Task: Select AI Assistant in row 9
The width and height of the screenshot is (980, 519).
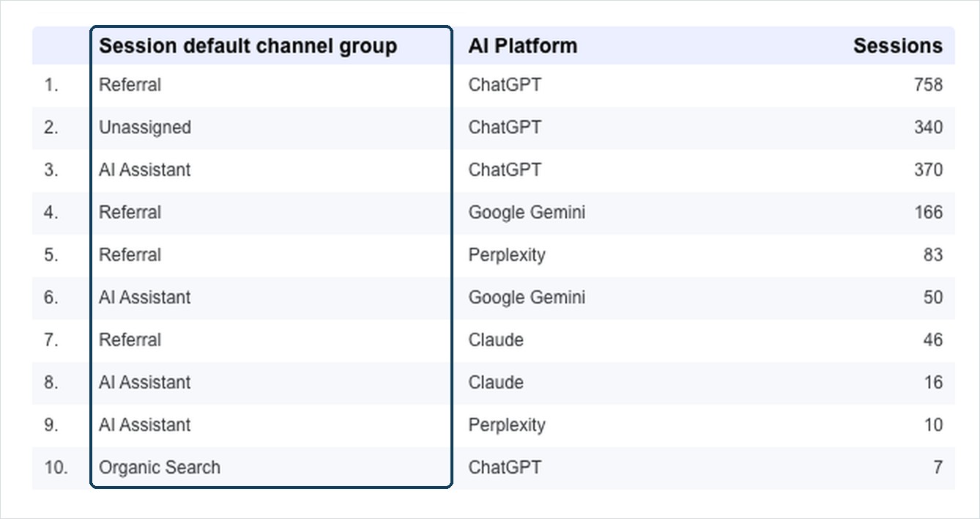Action: 144,425
